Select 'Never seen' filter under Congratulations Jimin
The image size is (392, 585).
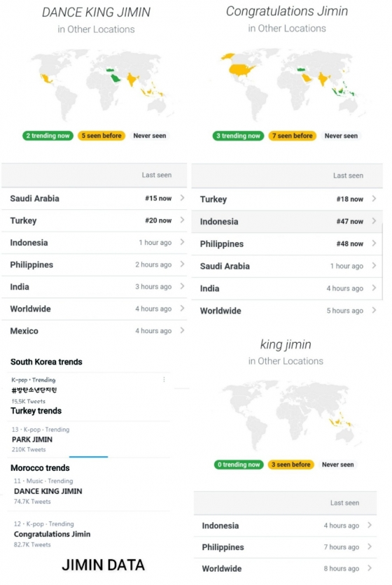coord(341,136)
